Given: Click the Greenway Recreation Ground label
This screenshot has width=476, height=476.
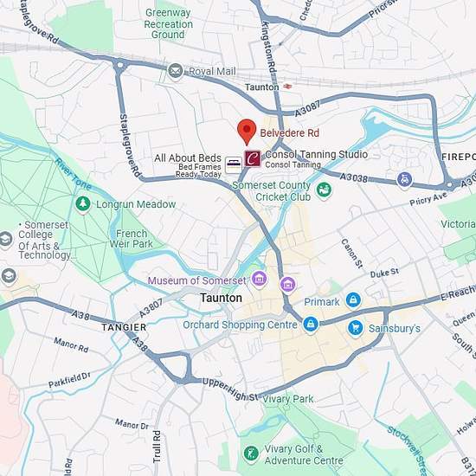Looking at the screenshot, I should click(168, 23).
